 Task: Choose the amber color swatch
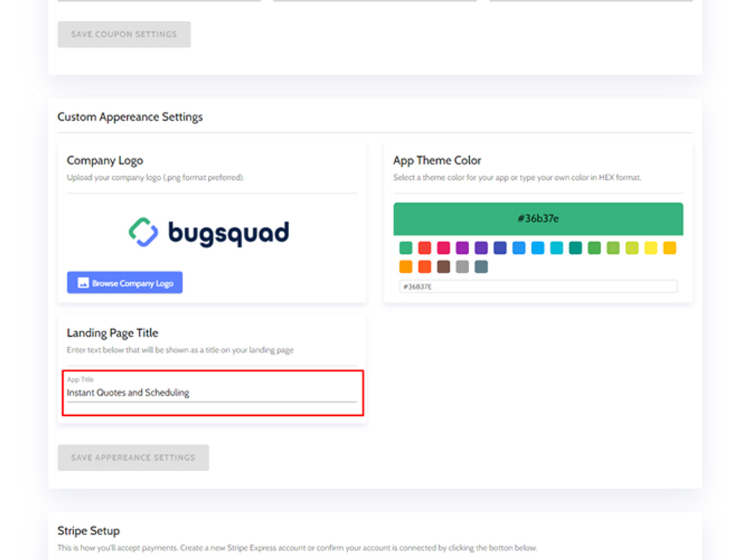click(x=670, y=248)
